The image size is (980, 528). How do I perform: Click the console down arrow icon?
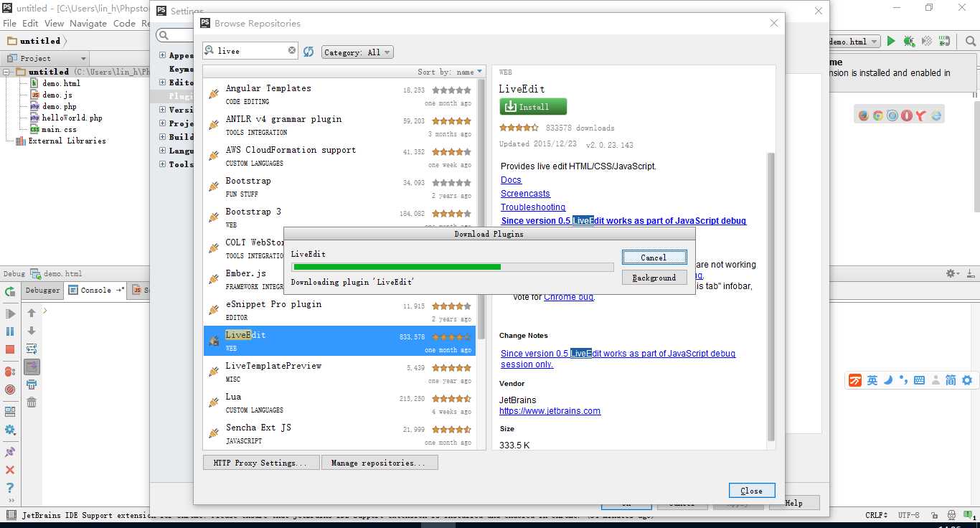click(x=32, y=331)
